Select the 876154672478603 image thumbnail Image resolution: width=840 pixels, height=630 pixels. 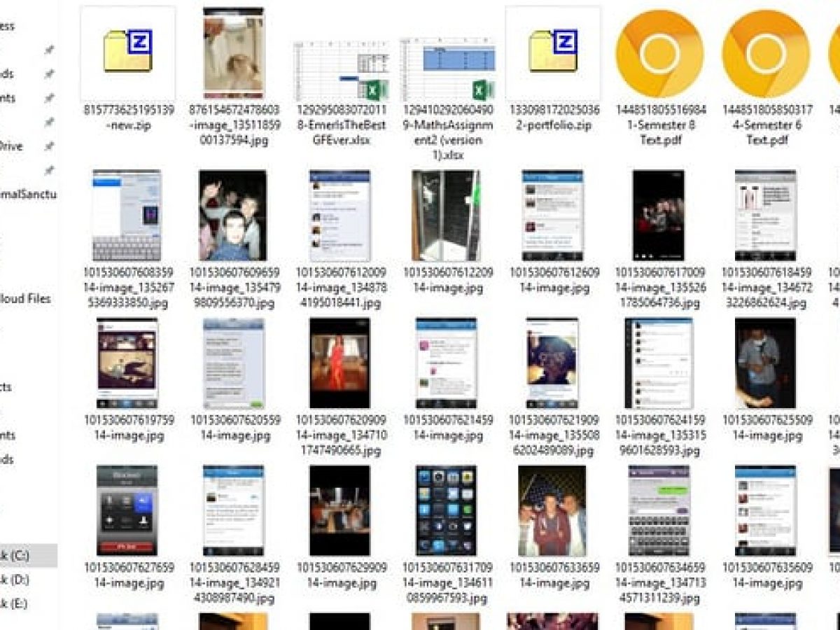[234, 54]
